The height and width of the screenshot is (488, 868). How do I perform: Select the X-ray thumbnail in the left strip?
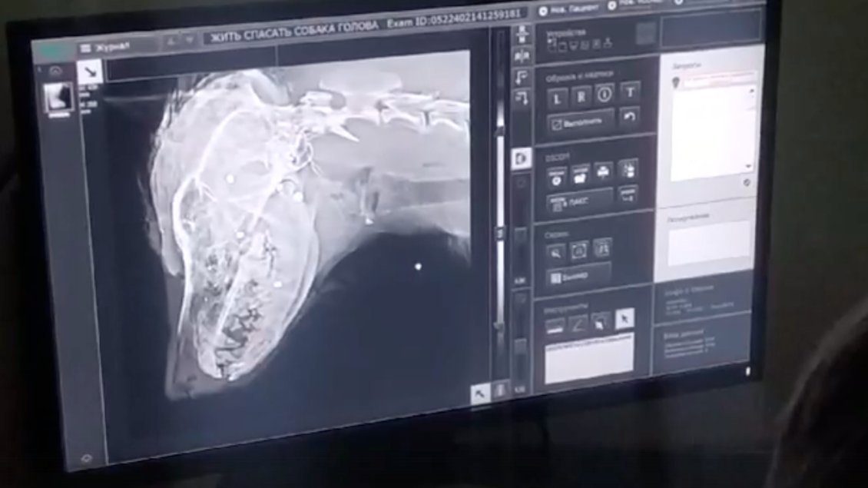[x=57, y=98]
